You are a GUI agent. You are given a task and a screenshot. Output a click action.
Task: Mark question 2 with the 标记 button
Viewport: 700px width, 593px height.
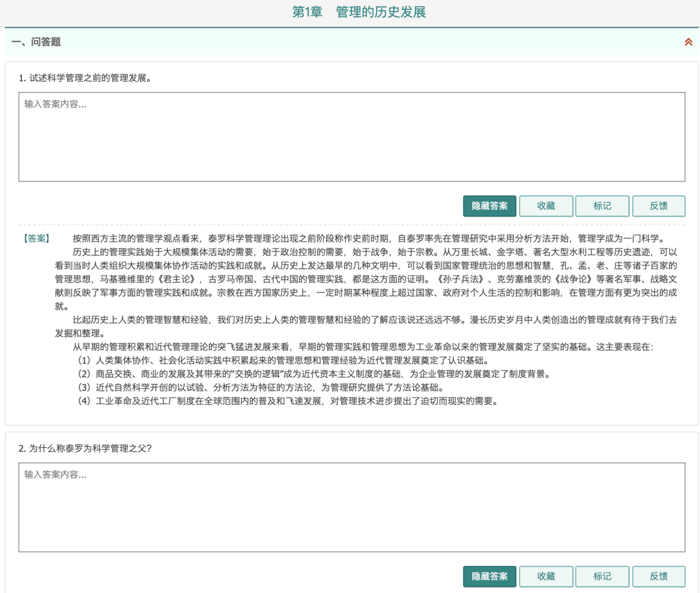coord(602,577)
